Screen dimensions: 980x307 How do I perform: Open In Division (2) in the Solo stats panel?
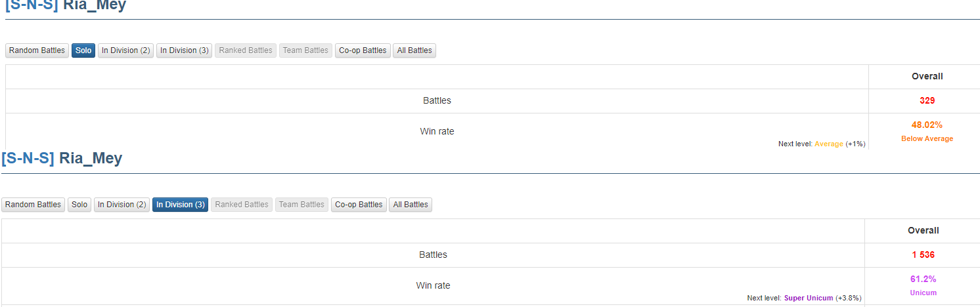[x=126, y=51]
